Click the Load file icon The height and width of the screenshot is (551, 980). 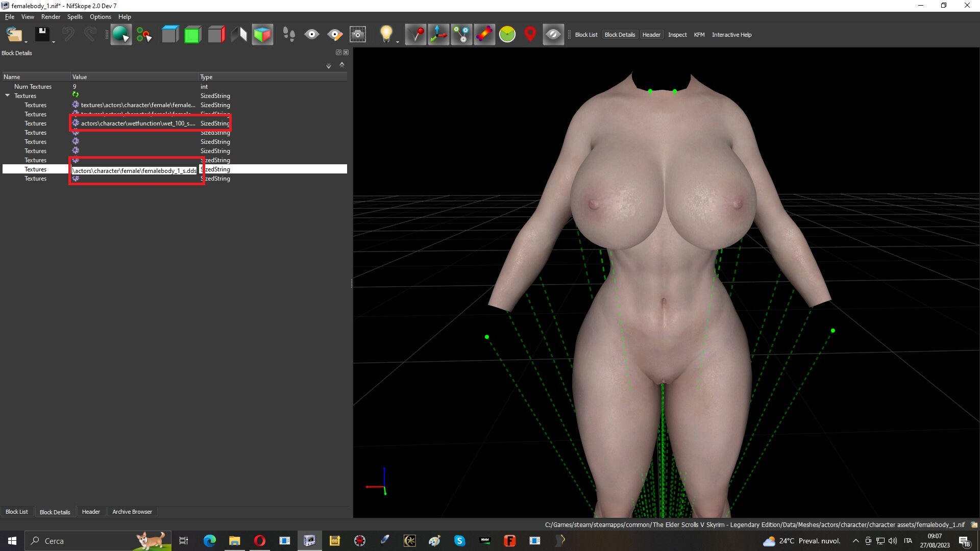14,35
